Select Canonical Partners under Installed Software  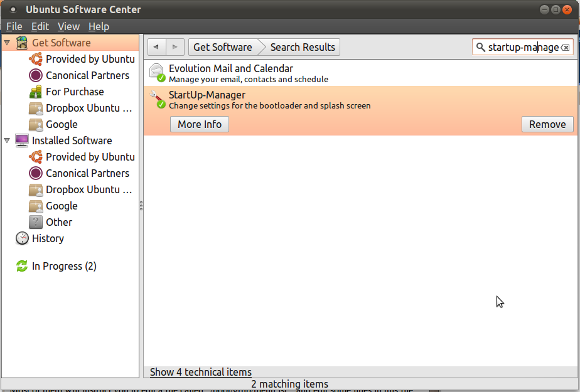(88, 173)
